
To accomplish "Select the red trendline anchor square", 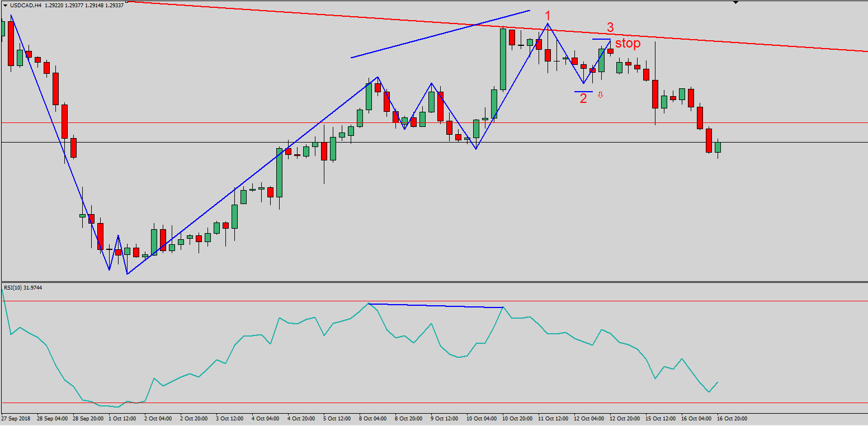I will 126,2.
